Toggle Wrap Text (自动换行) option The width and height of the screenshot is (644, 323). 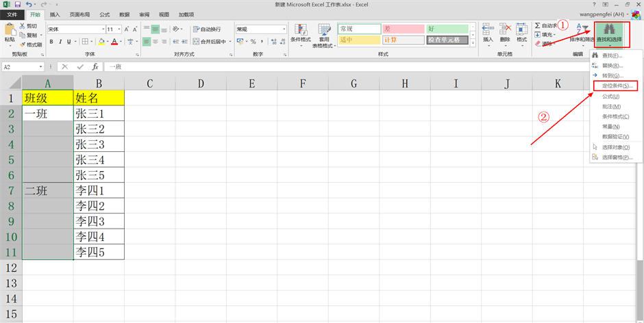[206, 29]
